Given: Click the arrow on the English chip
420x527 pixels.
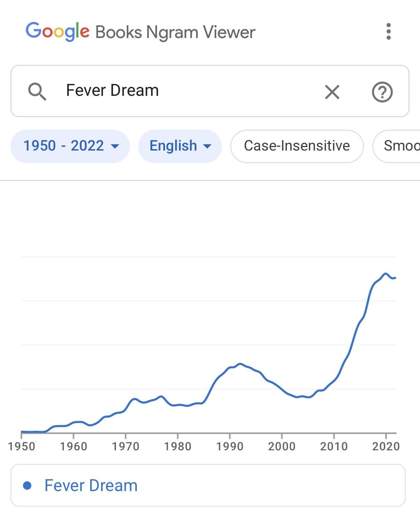Looking at the screenshot, I should 207,146.
